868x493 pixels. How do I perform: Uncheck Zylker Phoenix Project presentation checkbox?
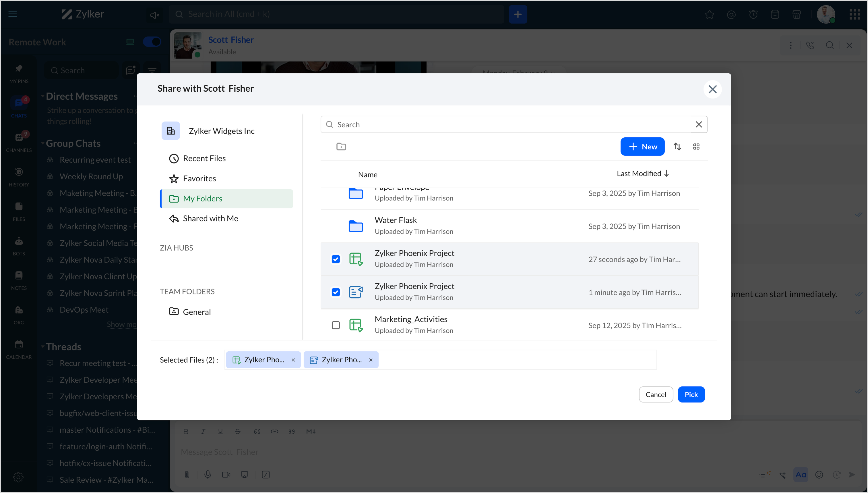tap(336, 292)
